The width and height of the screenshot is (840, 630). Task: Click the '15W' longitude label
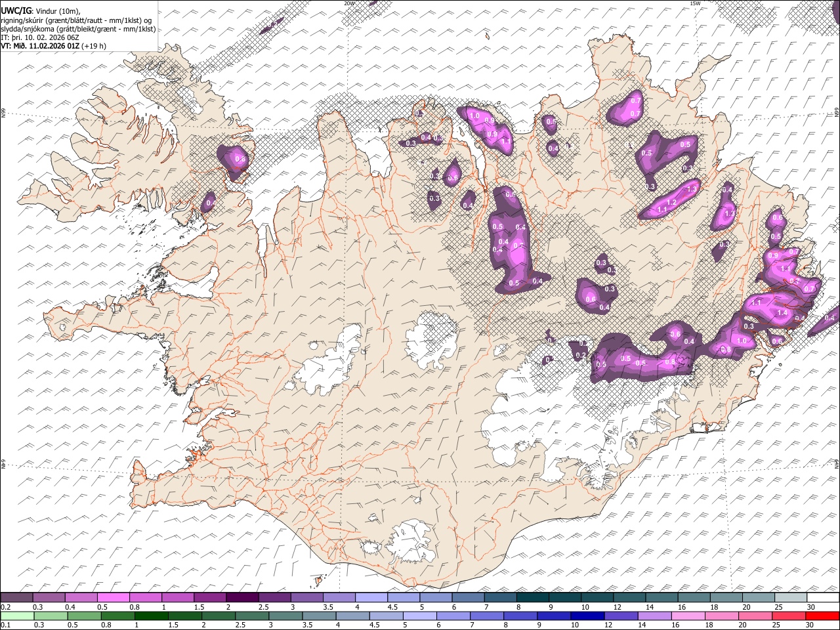(x=695, y=3)
